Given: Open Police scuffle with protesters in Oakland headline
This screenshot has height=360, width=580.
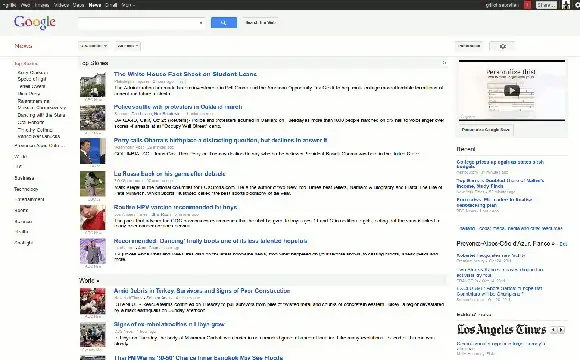Looking at the screenshot, I should pyautogui.click(x=178, y=107).
